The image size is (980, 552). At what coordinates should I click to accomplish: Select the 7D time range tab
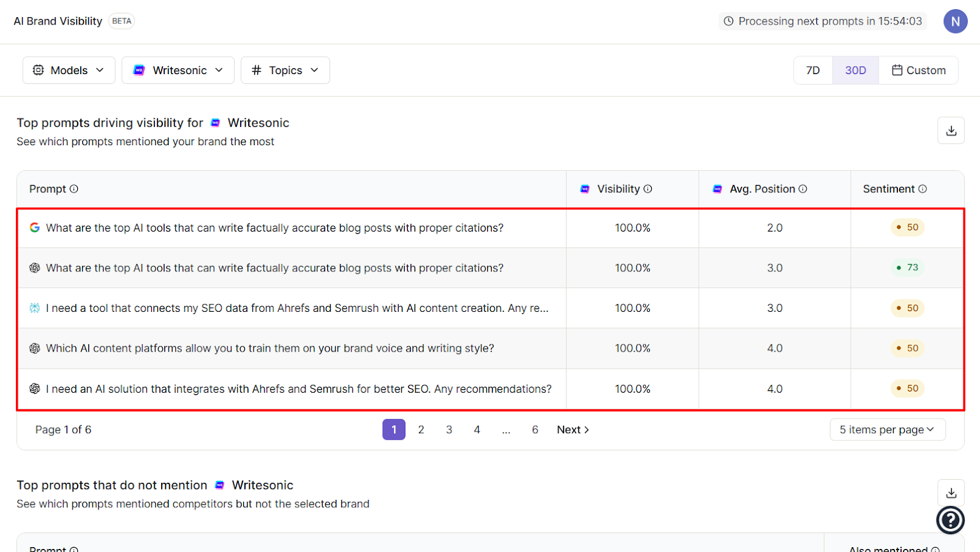point(813,70)
